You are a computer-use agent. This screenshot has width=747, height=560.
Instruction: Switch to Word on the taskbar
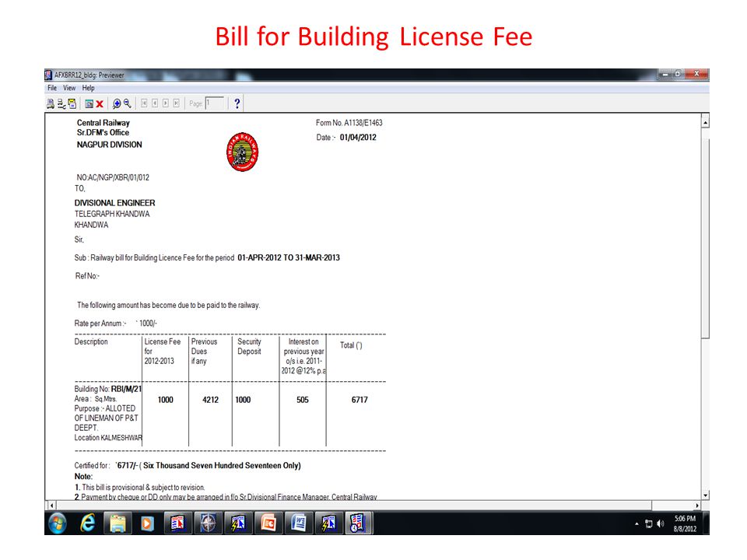pyautogui.click(x=298, y=523)
